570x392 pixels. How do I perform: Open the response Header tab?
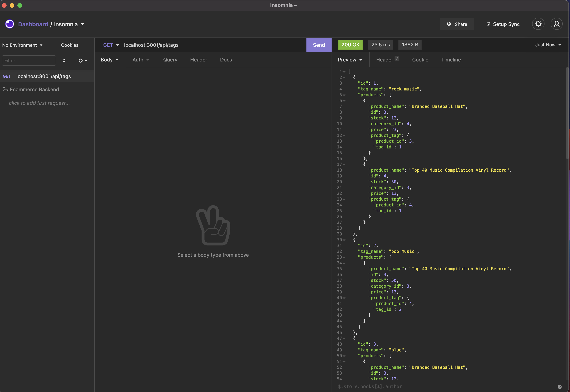coord(387,60)
